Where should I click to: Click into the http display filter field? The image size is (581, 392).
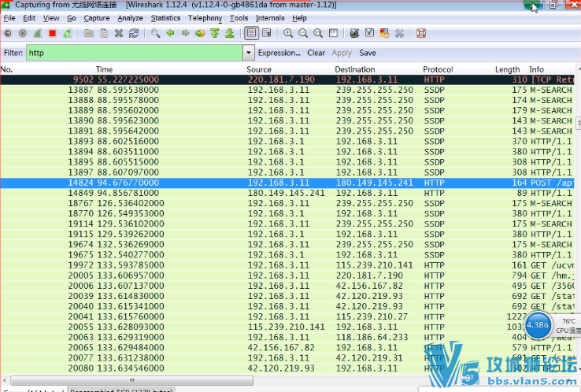click(135, 53)
